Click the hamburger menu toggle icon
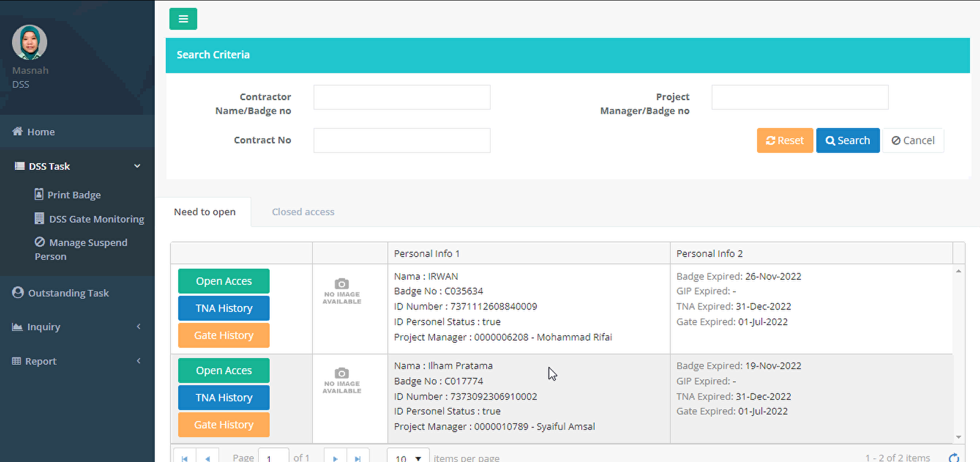This screenshot has height=462, width=980. (183, 19)
